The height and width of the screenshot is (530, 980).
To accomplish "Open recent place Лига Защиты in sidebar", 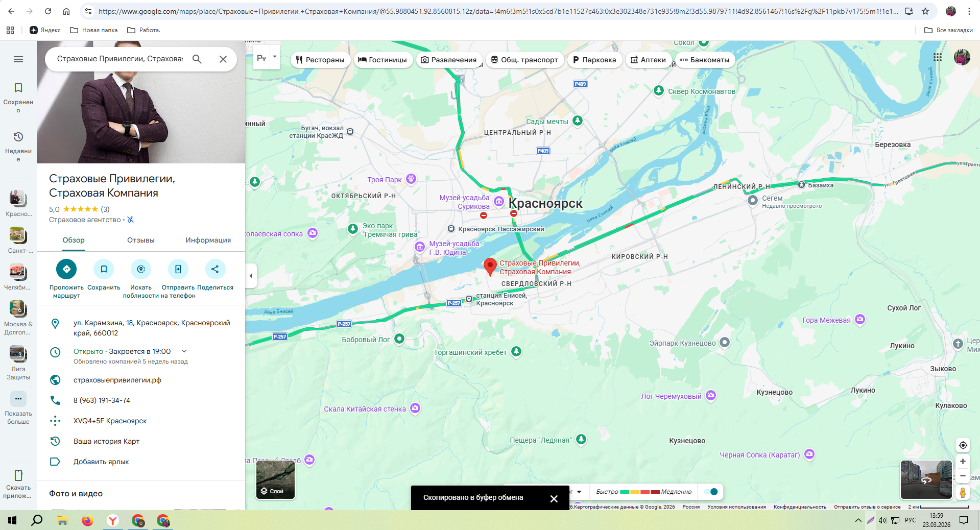I will (18, 363).
